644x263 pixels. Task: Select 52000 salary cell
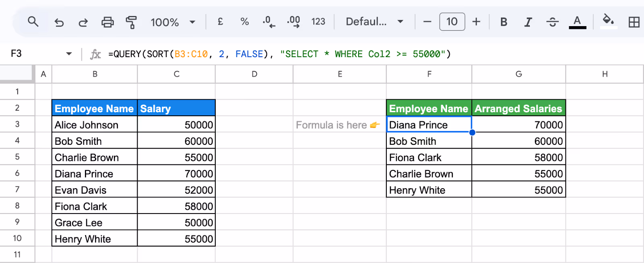[x=176, y=190]
